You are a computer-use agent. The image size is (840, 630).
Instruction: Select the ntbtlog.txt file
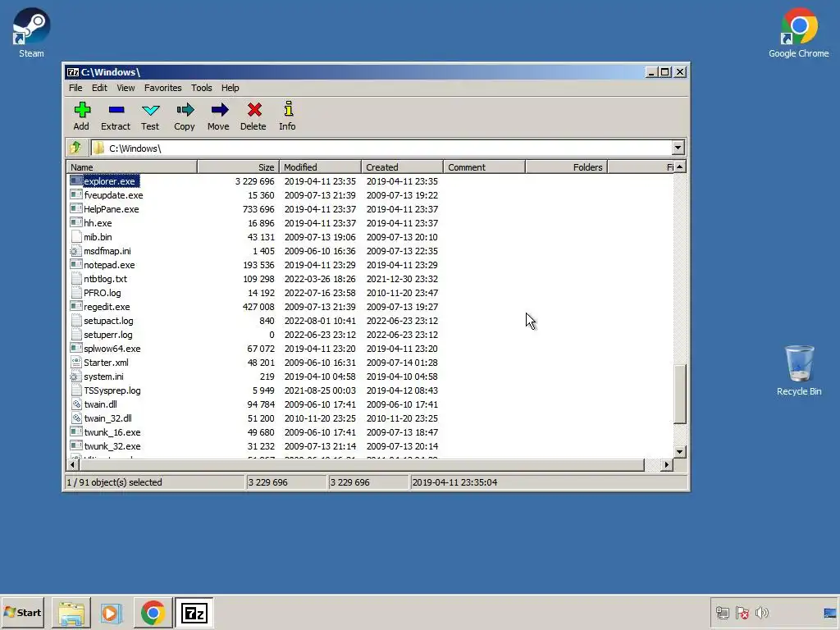coord(105,279)
